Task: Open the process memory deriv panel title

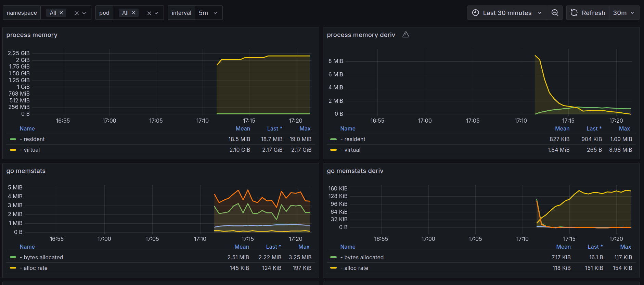Action: click(361, 35)
